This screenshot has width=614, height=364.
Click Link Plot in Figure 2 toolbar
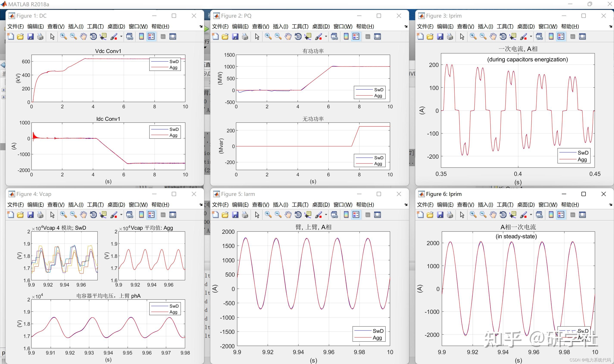(x=334, y=36)
